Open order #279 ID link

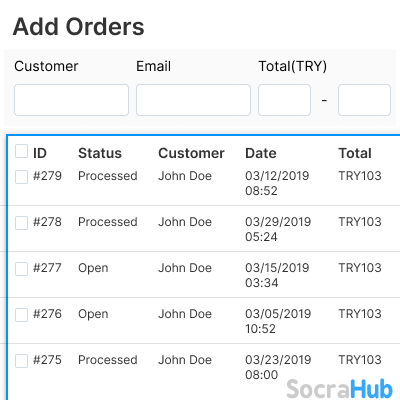(x=47, y=176)
